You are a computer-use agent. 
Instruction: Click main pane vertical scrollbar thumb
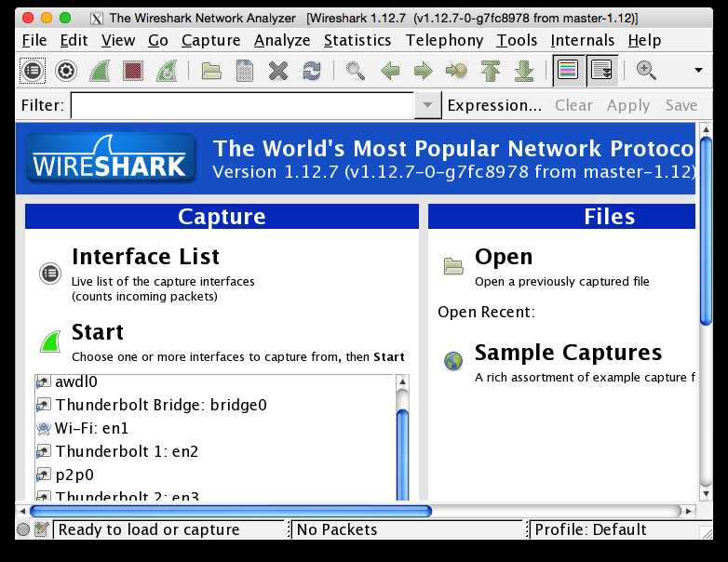pyautogui.click(x=706, y=231)
